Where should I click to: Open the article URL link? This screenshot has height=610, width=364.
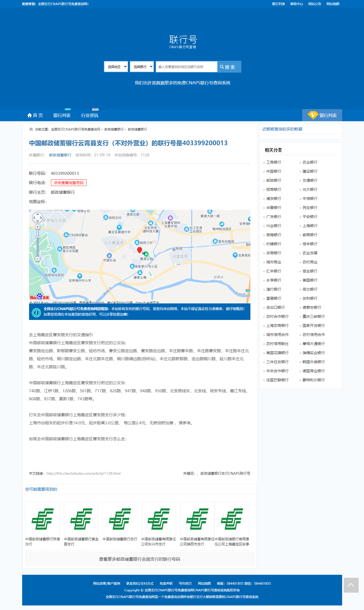(x=83, y=473)
